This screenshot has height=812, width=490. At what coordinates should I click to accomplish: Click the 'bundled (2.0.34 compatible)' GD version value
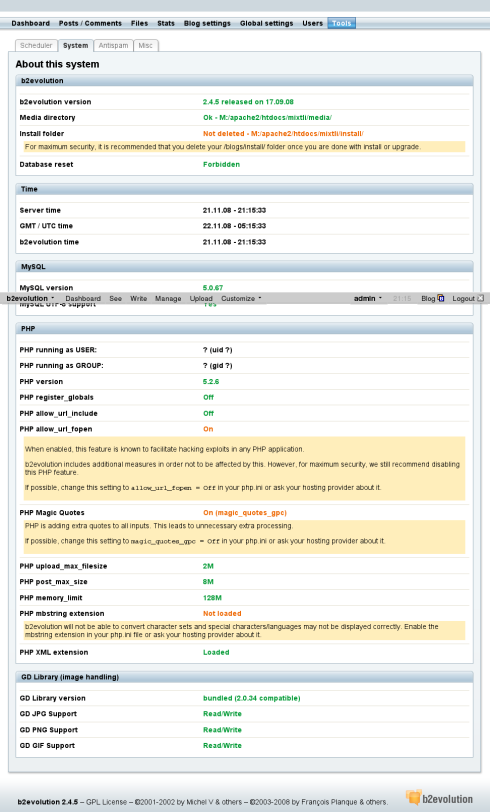pyautogui.click(x=252, y=698)
